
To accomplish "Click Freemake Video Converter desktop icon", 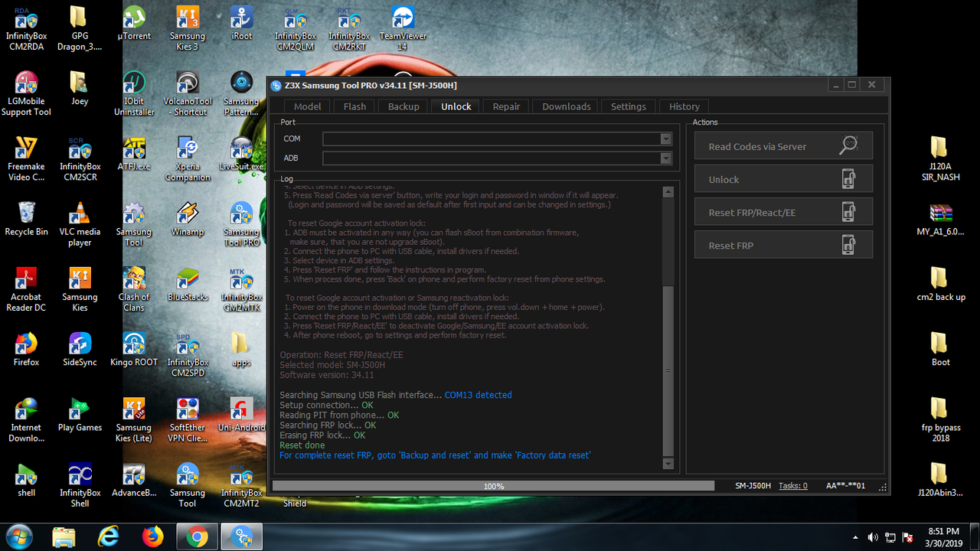I will click(26, 159).
